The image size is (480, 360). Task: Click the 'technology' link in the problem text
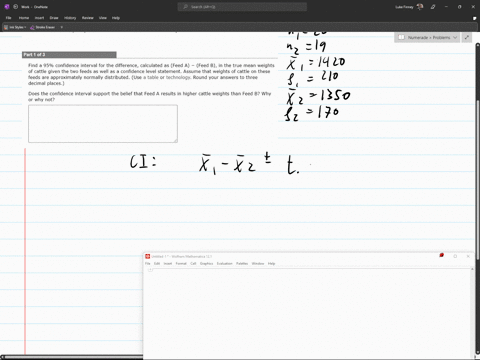(x=178, y=77)
